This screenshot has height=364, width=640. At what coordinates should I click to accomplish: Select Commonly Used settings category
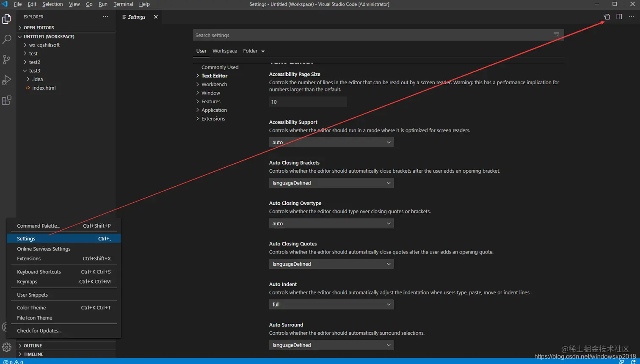[220, 67]
